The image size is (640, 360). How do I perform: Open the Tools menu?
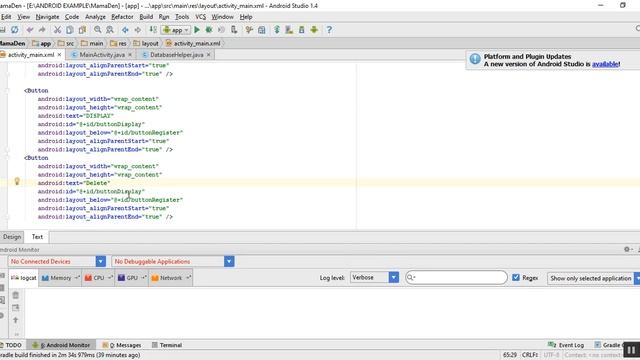tap(182, 17)
